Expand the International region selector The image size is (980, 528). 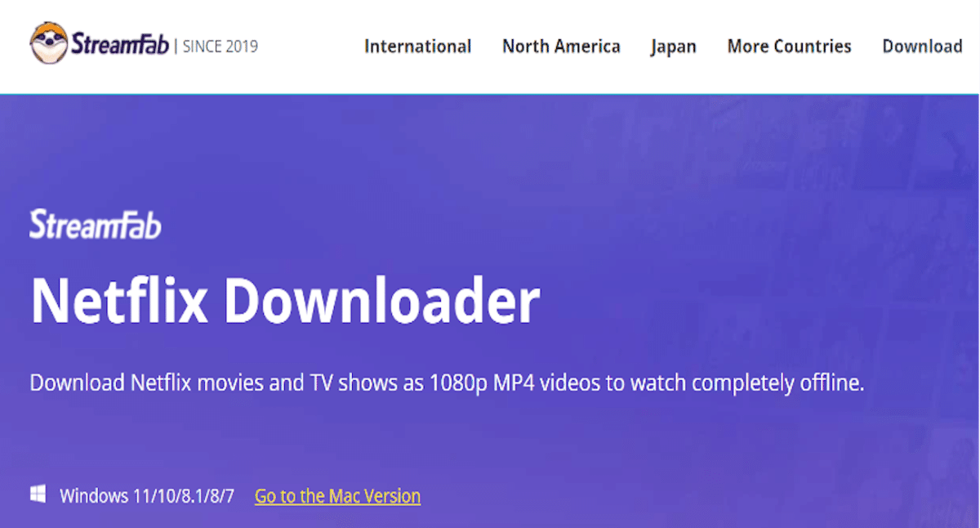pos(418,47)
